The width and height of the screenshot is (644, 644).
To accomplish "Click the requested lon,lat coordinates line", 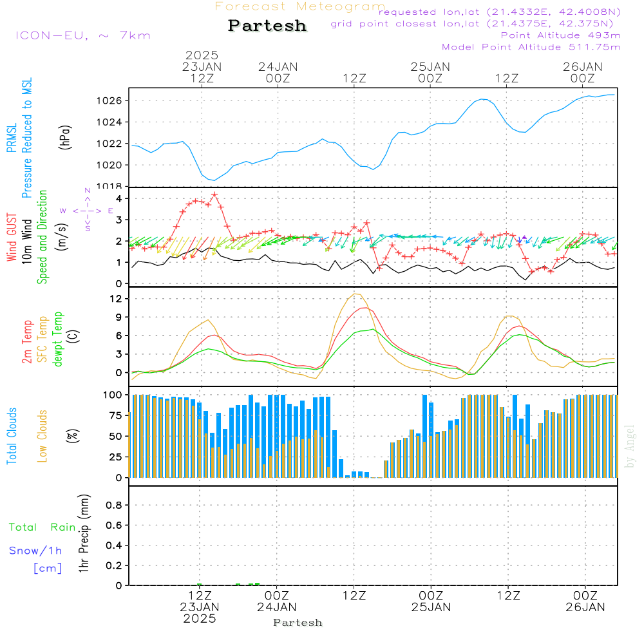I will click(x=500, y=12).
